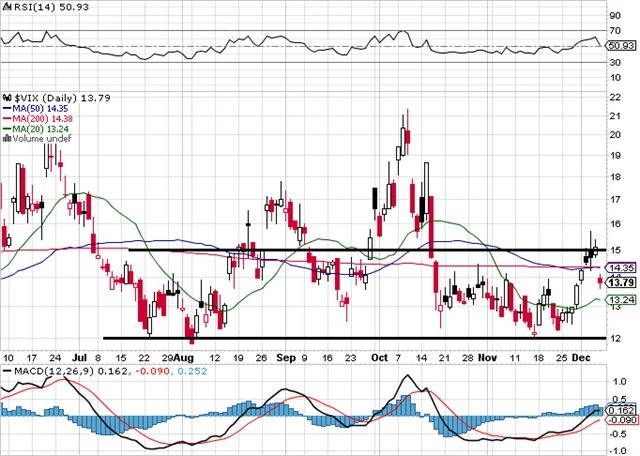Viewport: 640px width, 456px height.
Task: Select the upper black resistance line at 15
Action: [300, 250]
